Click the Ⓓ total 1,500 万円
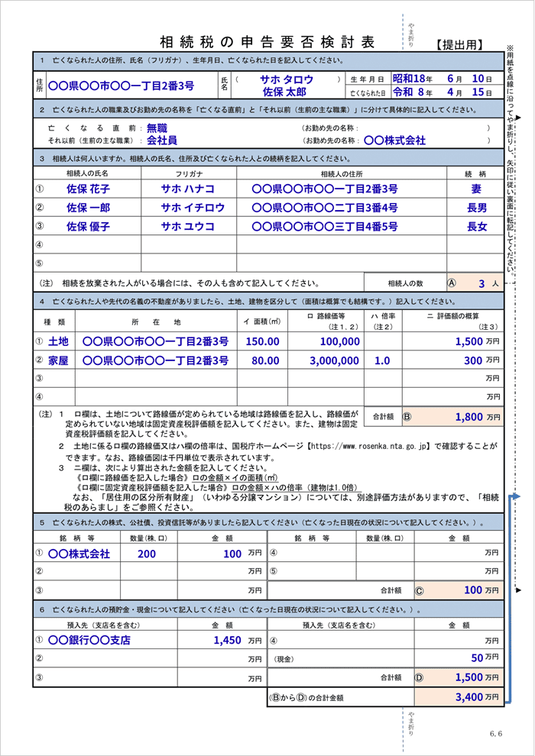The image size is (535, 756). tap(477, 677)
